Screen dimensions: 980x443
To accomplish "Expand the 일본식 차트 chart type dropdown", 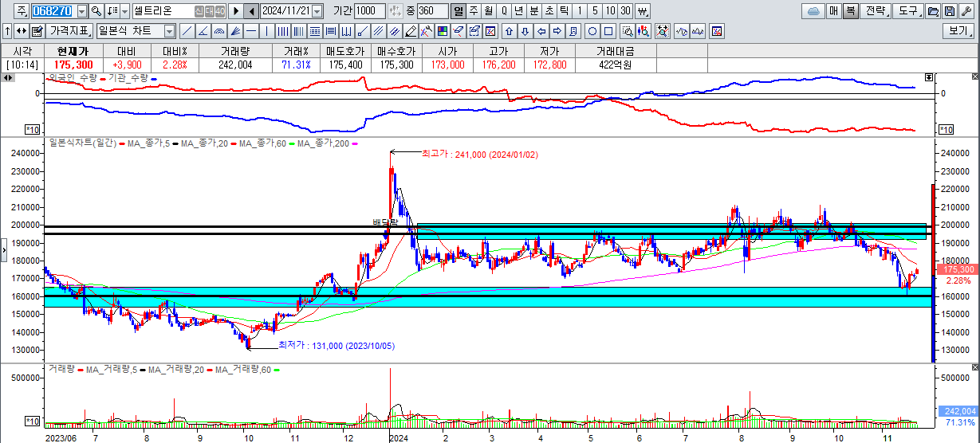I will (x=169, y=32).
